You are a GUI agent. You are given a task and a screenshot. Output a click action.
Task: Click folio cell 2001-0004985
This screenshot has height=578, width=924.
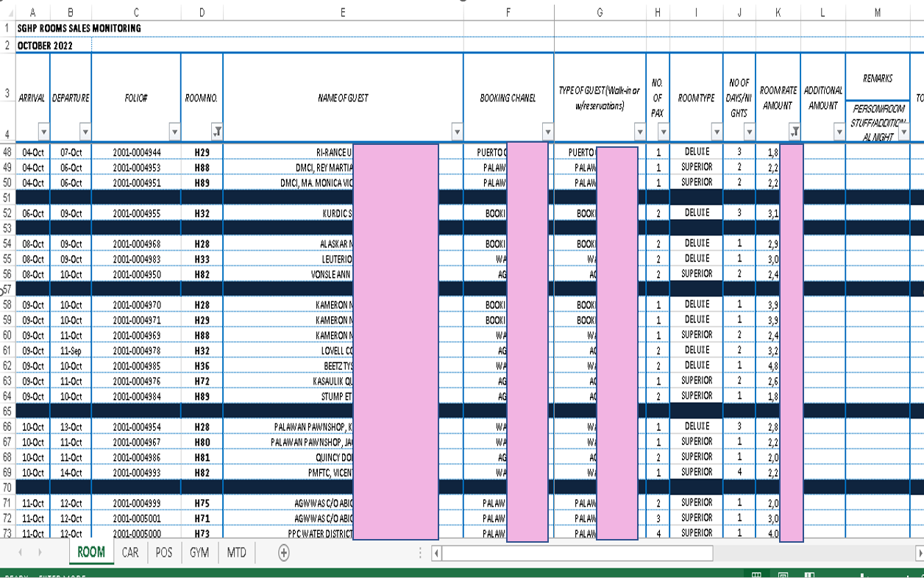(x=136, y=366)
